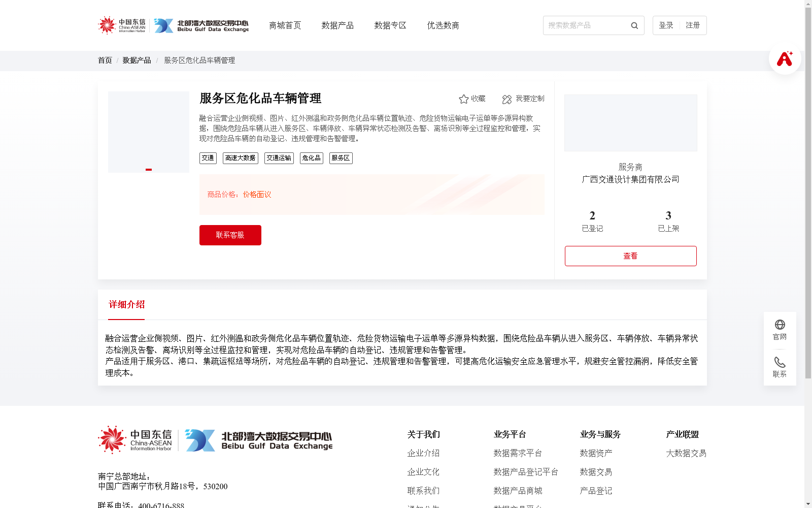Screen dimensions: 812x508
Task: Click product title 服务区危化品车辆管理
Action: click(260, 99)
